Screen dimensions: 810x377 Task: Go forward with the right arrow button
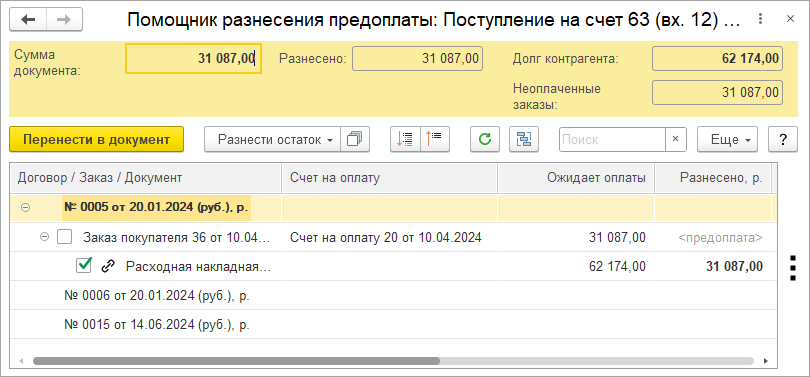[x=65, y=20]
